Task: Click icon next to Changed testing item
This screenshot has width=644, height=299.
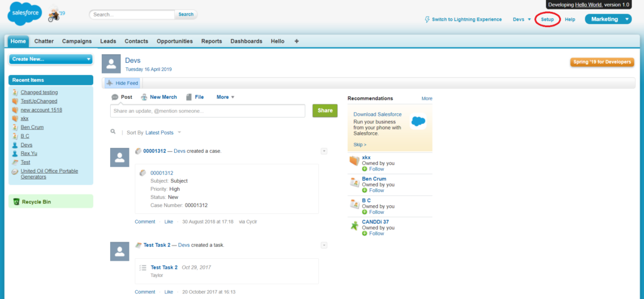Action: click(x=15, y=92)
